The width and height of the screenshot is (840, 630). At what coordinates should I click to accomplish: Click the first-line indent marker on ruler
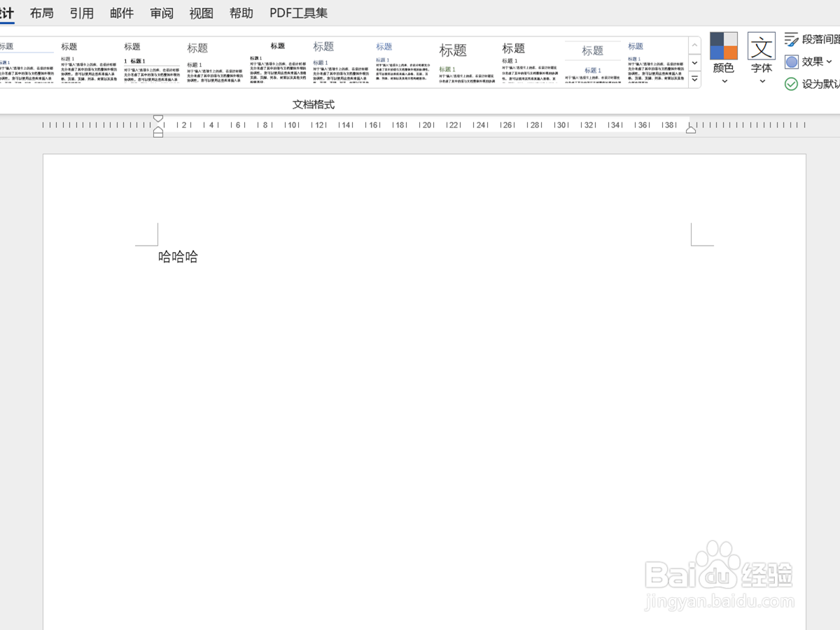point(158,120)
